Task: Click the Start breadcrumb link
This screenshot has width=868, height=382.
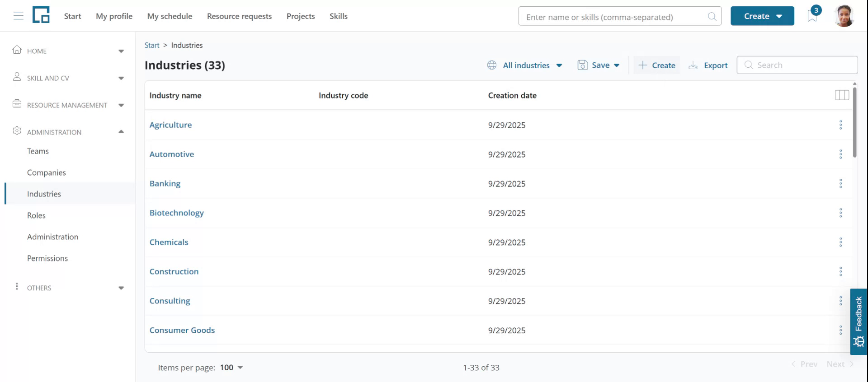Action: (x=152, y=45)
